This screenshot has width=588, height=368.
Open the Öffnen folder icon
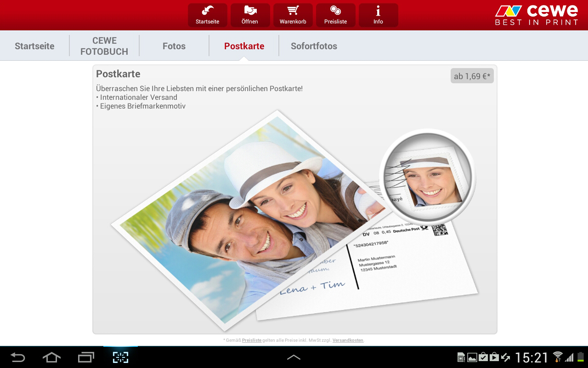pos(249,15)
